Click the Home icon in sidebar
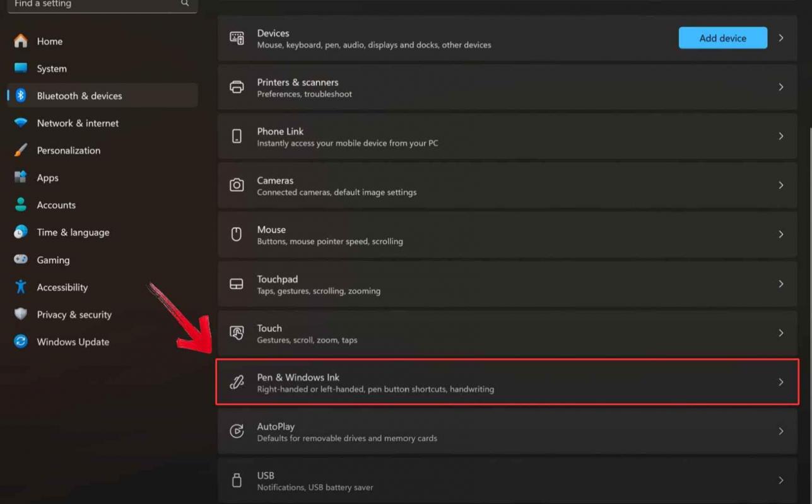The height and width of the screenshot is (504, 812). [x=21, y=41]
